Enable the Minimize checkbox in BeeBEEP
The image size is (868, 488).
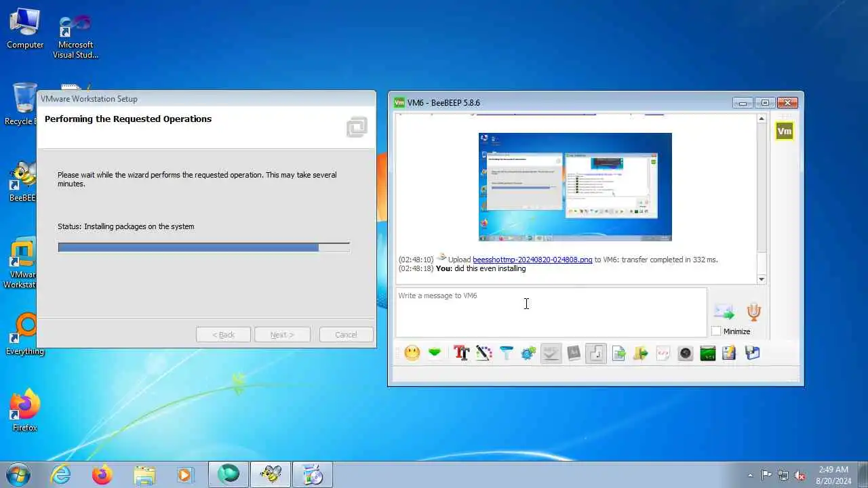coord(716,331)
